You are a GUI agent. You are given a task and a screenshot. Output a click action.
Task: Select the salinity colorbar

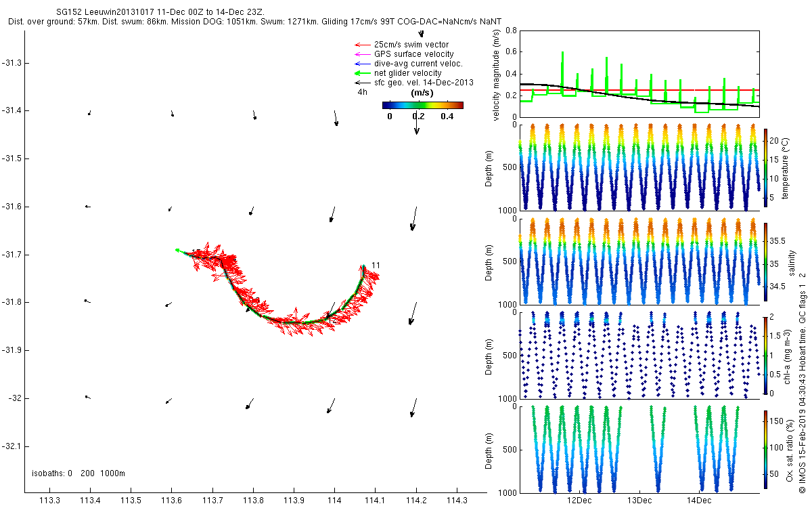766,261
